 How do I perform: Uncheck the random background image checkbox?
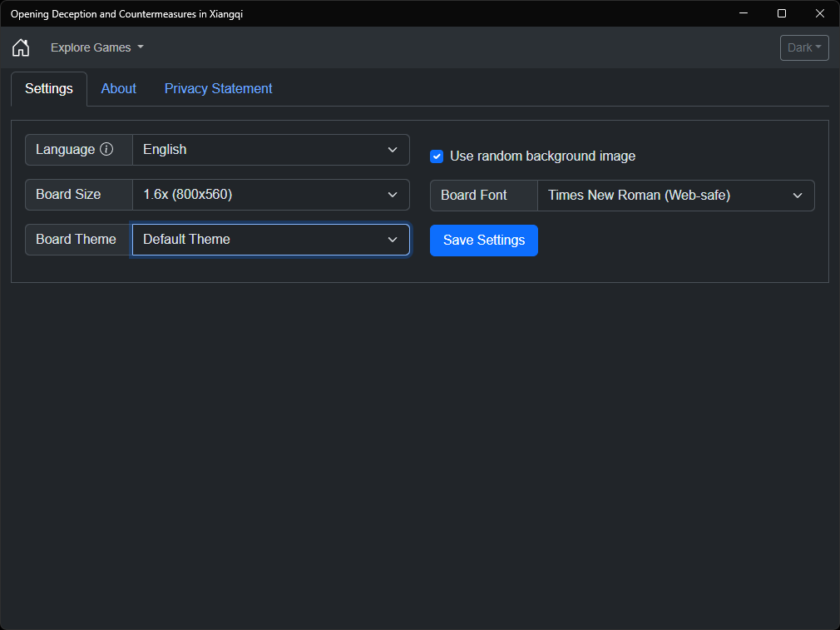tap(437, 156)
